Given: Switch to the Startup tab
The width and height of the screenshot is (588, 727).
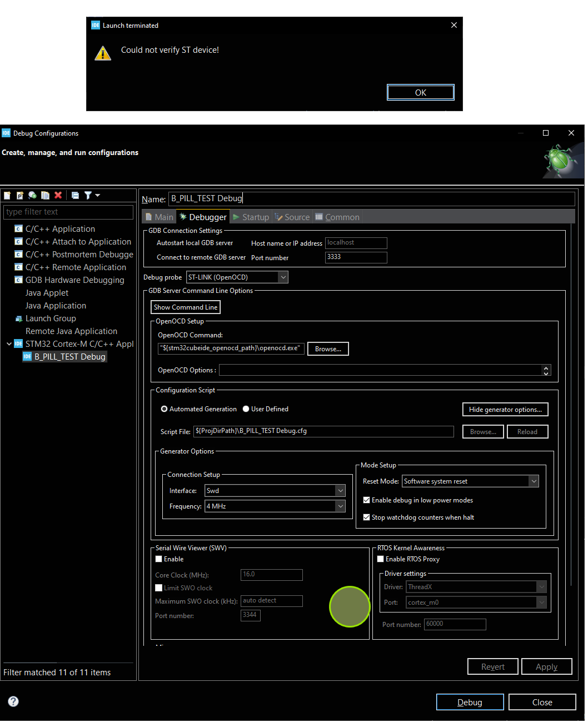Looking at the screenshot, I should (251, 217).
